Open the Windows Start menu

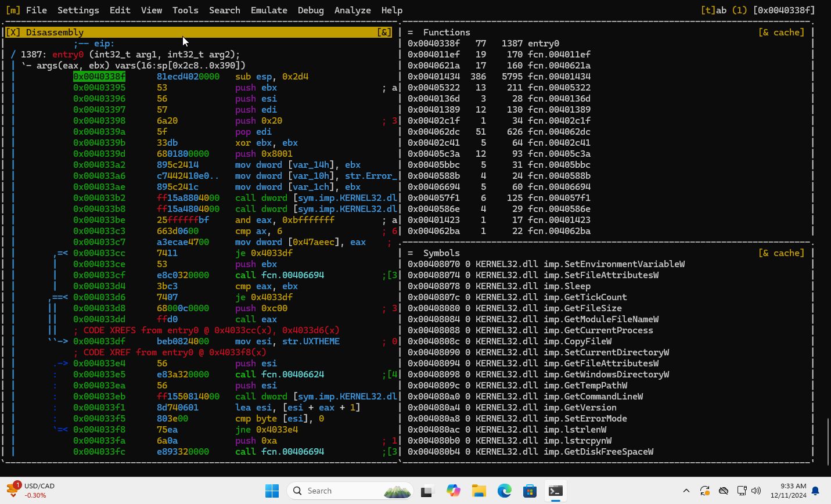click(272, 491)
